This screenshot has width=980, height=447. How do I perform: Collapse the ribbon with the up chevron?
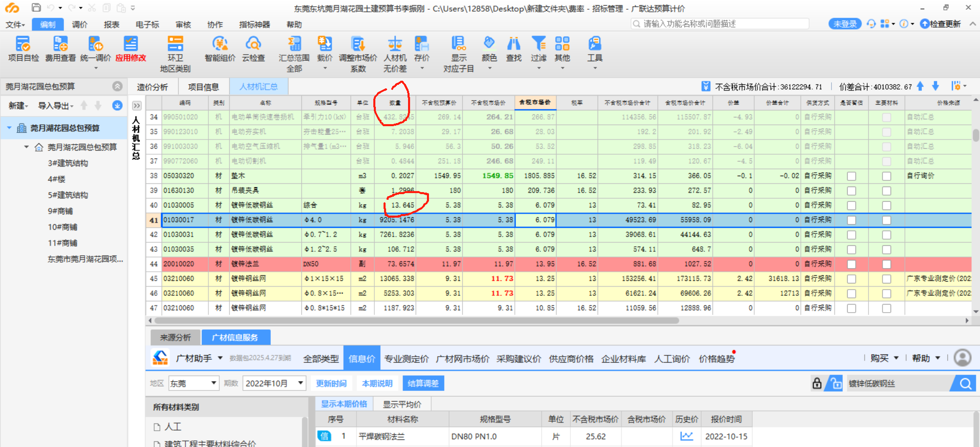972,23
